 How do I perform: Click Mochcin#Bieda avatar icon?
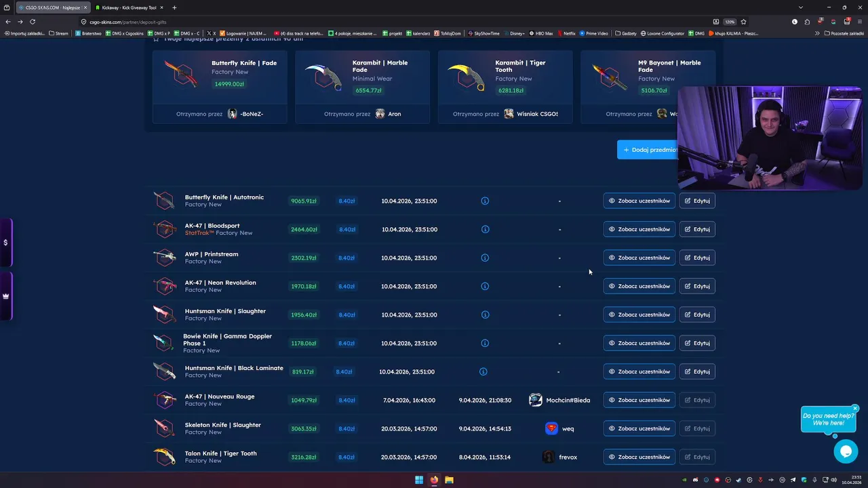pos(536,400)
